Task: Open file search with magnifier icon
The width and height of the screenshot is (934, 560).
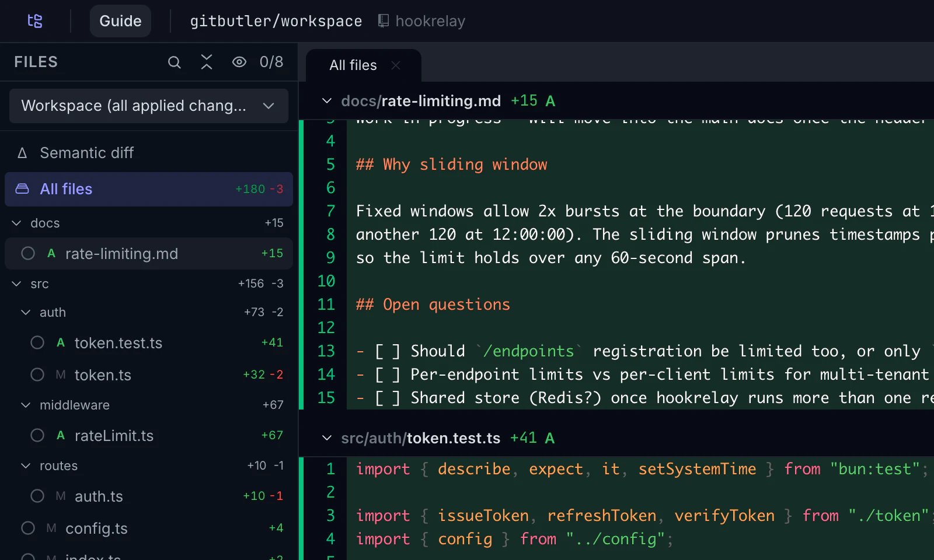Action: [174, 62]
